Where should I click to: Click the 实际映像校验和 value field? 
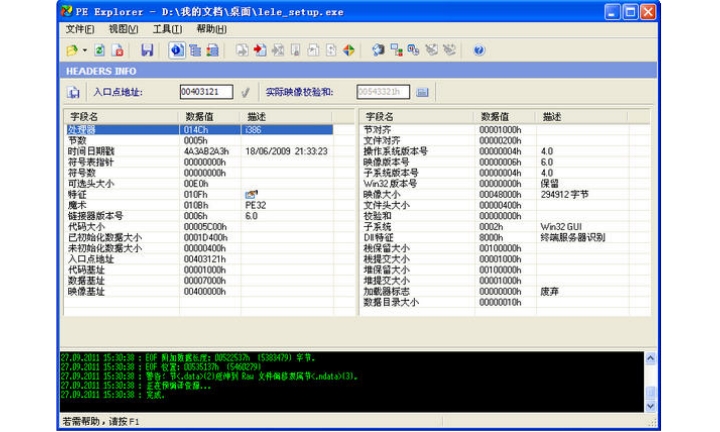coord(383,92)
